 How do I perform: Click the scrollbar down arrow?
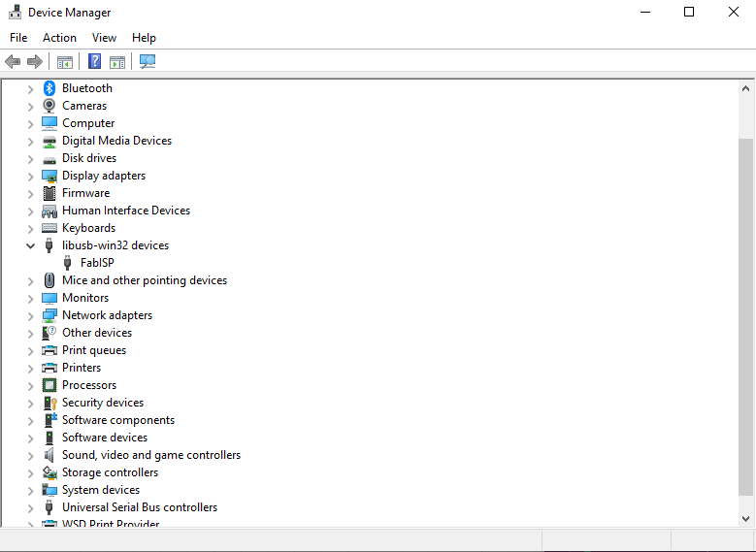click(745, 519)
